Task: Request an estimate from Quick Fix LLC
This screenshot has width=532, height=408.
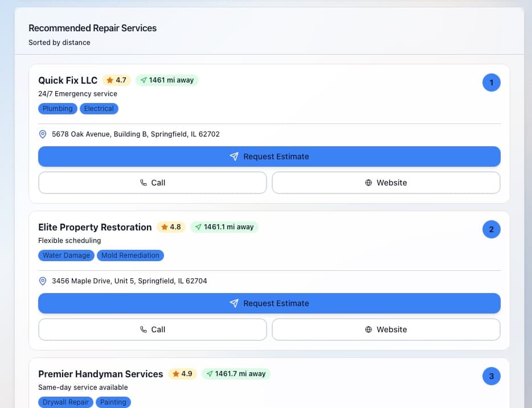Action: point(269,156)
